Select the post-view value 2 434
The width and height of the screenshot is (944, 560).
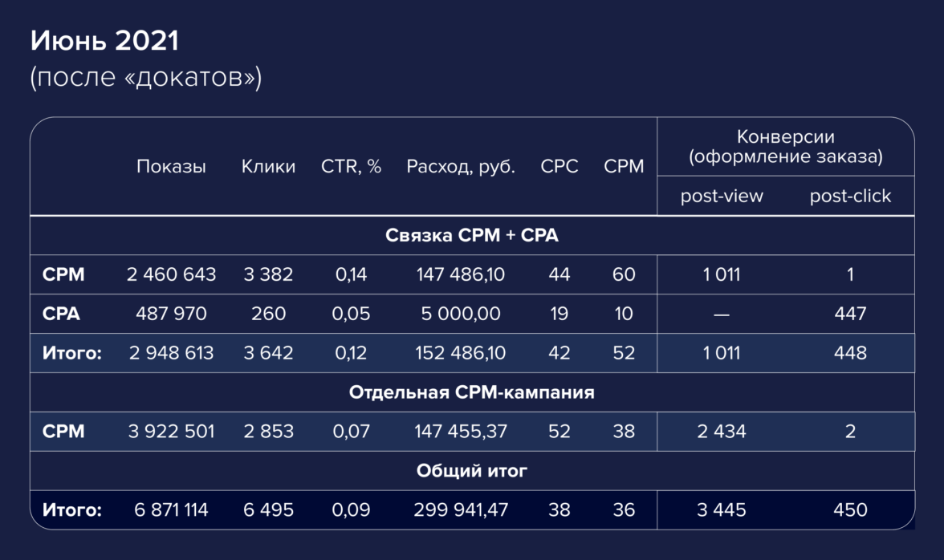point(722,432)
